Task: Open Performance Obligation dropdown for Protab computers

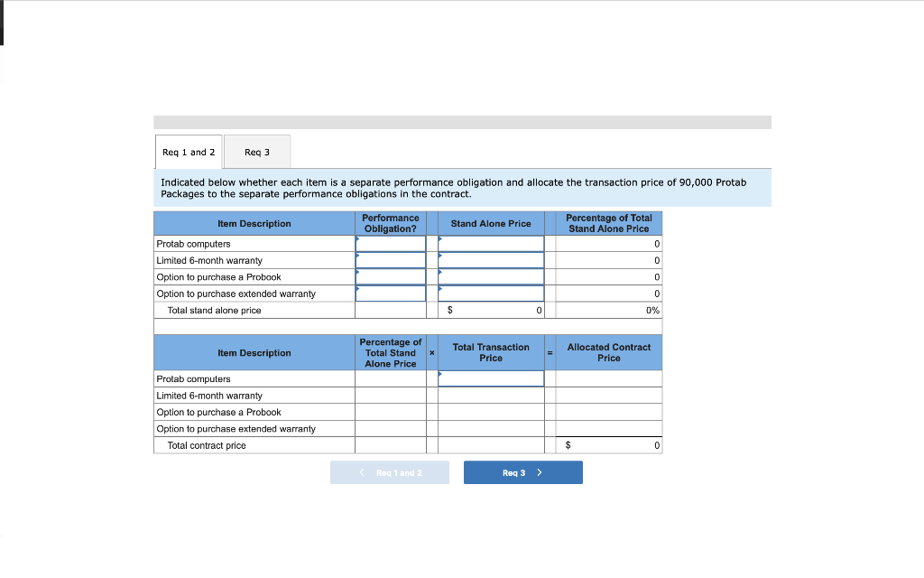Action: 390,243
